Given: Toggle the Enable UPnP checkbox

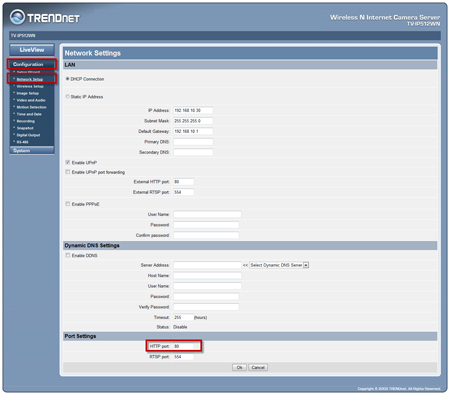Looking at the screenshot, I should click(68, 162).
